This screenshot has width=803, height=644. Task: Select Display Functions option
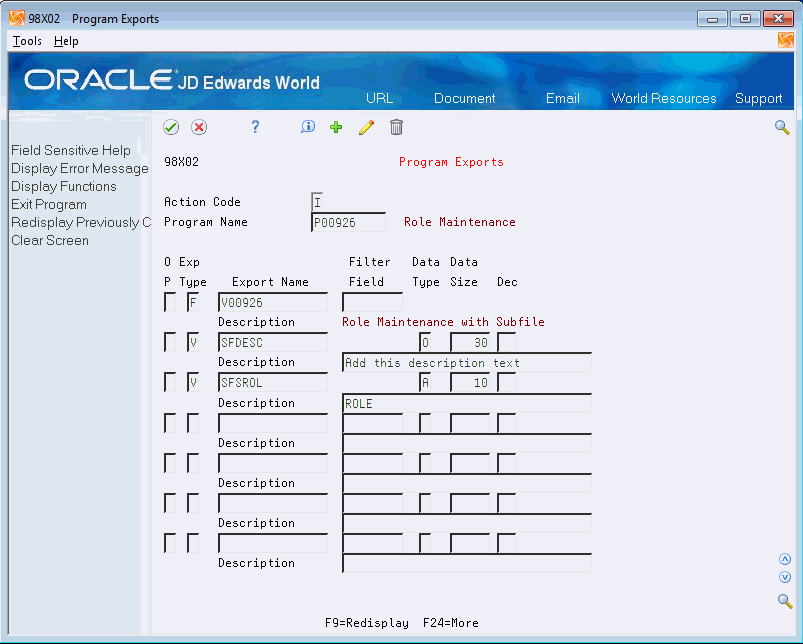pos(64,186)
